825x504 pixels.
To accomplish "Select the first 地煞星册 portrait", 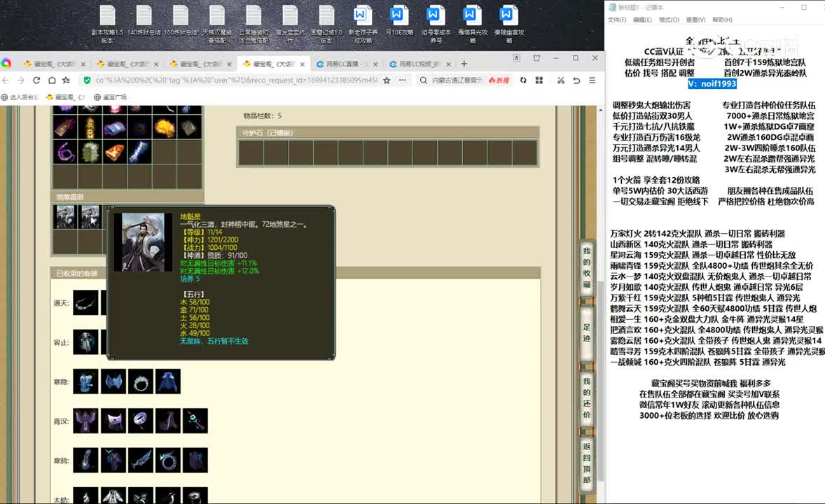I will [x=64, y=217].
